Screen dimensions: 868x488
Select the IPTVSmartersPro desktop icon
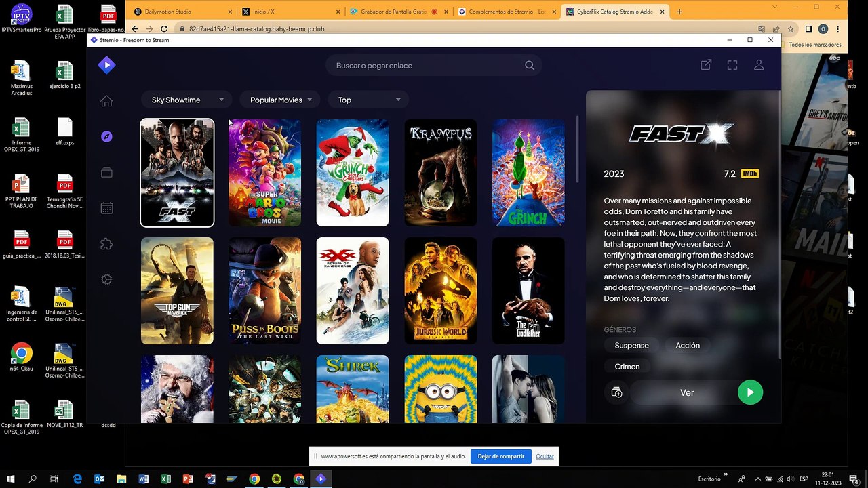click(x=21, y=19)
